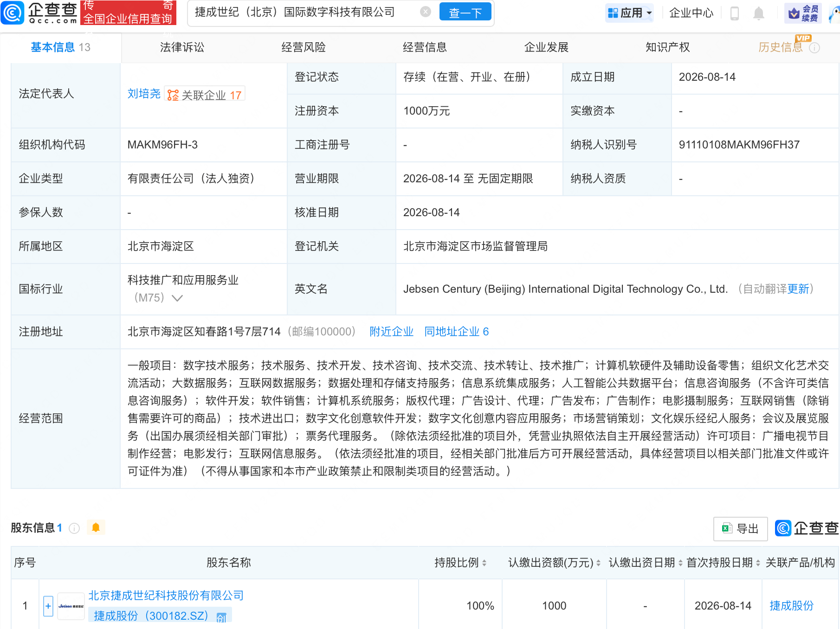
Task: Select taxpayer ID 91110108MAKM96FH37
Action: click(739, 145)
